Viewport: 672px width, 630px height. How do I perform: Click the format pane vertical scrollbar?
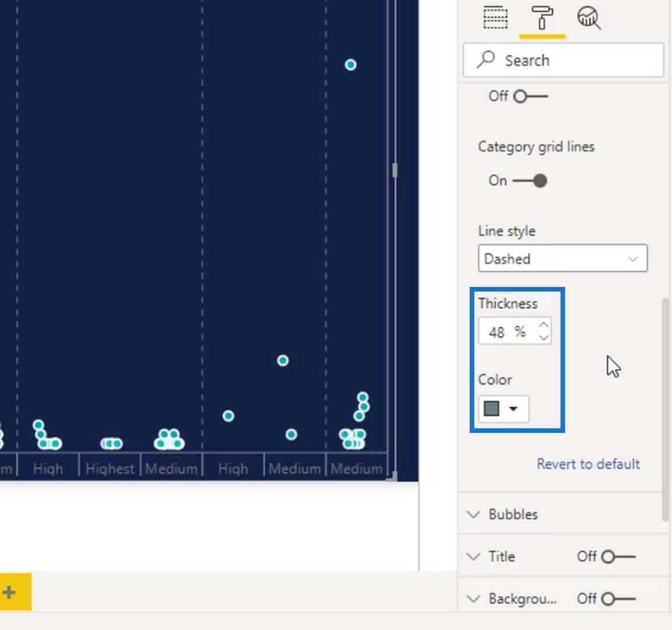pyautogui.click(x=666, y=409)
